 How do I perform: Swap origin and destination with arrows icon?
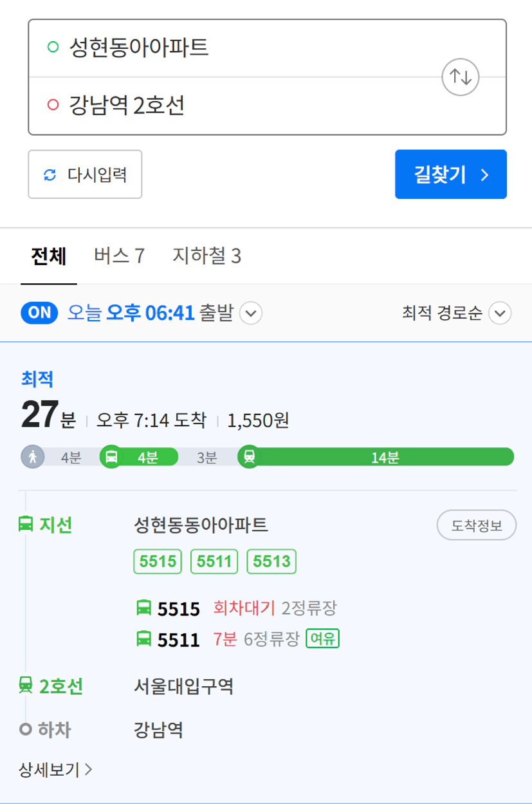(x=461, y=77)
